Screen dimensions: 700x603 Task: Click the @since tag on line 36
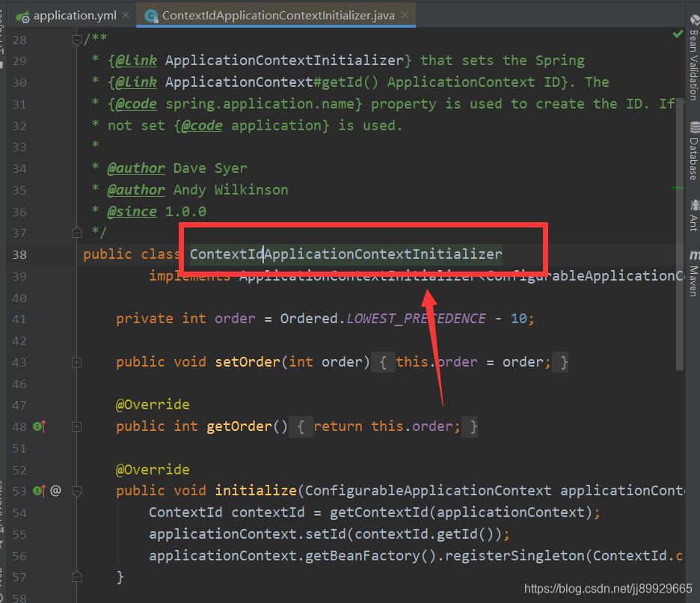pyautogui.click(x=132, y=211)
